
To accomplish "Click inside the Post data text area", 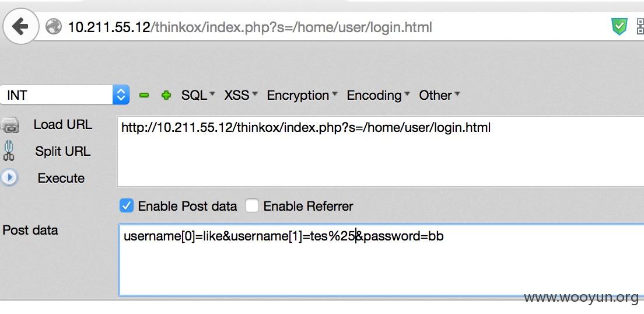I will tap(381, 260).
